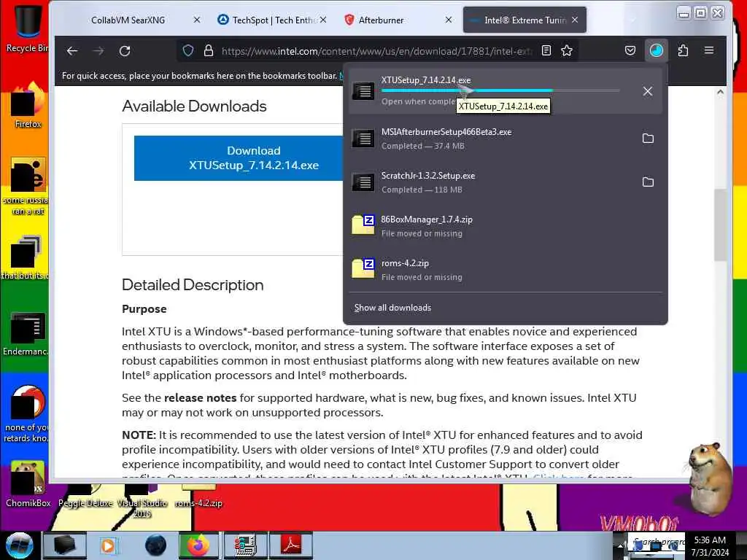Click the Available Downloads heading
Image resolution: width=747 pixels, height=560 pixels.
194,106
